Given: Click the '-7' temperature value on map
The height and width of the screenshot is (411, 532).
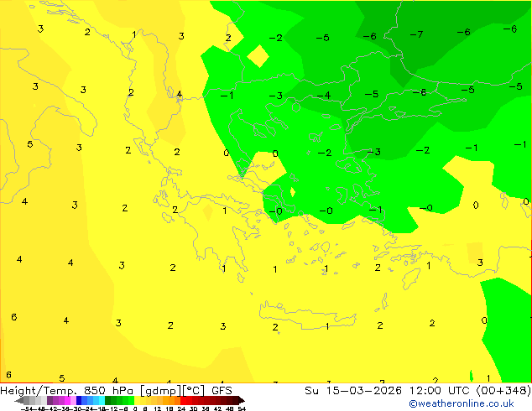Looking at the screenshot, I should 416,34.
